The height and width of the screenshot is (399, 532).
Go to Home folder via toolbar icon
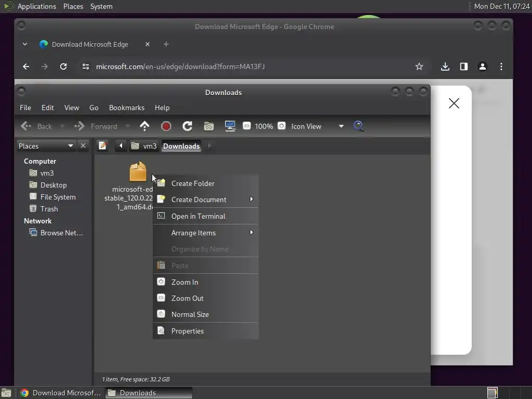coord(209,126)
